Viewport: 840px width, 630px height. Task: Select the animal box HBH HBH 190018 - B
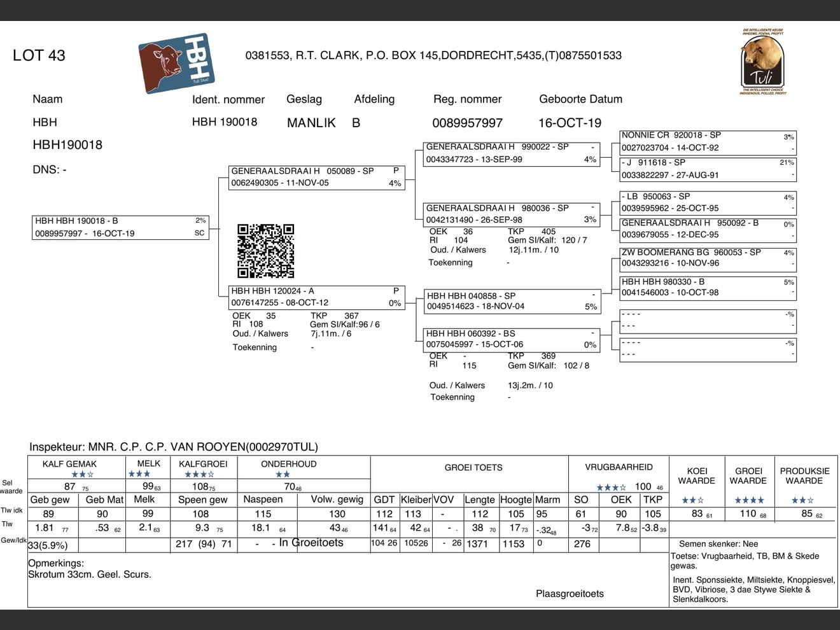[120, 227]
